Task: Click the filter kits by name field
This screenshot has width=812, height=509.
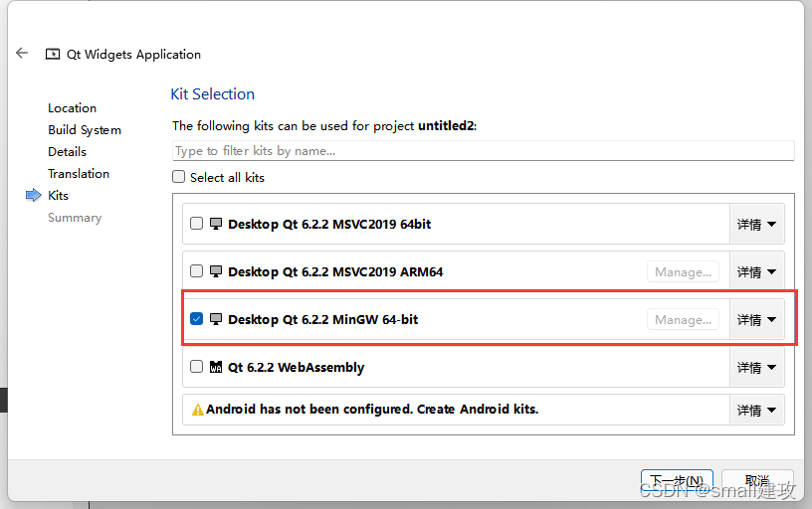Action: 484,150
